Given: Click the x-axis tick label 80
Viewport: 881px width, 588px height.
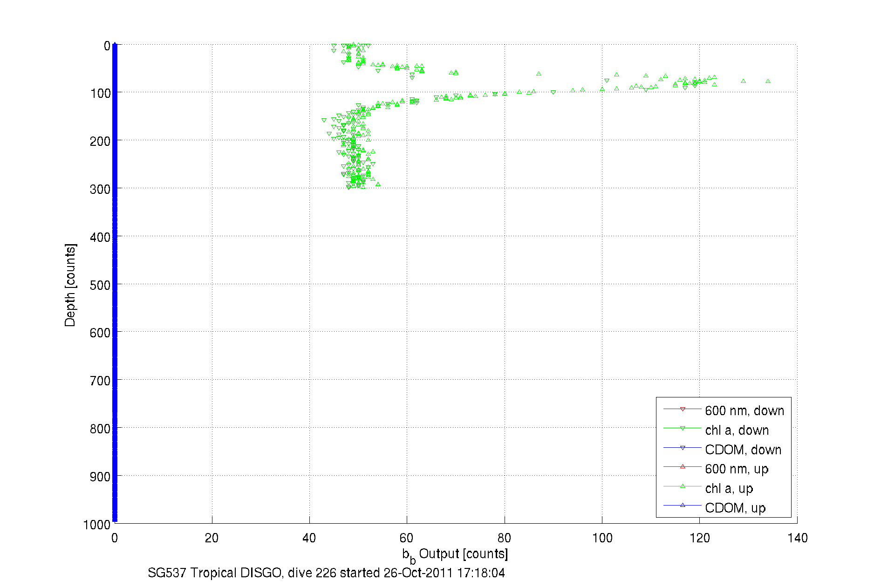Looking at the screenshot, I should pos(505,538).
